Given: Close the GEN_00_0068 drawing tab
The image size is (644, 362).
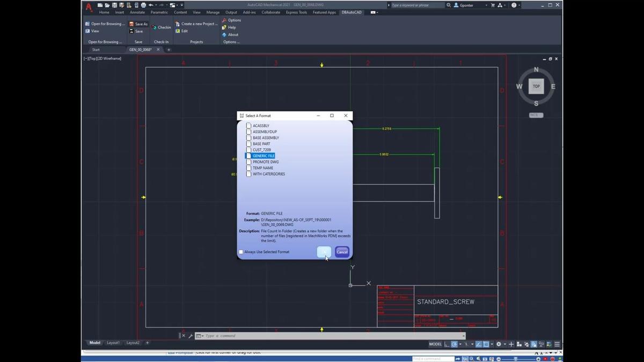Looking at the screenshot, I should [x=158, y=49].
